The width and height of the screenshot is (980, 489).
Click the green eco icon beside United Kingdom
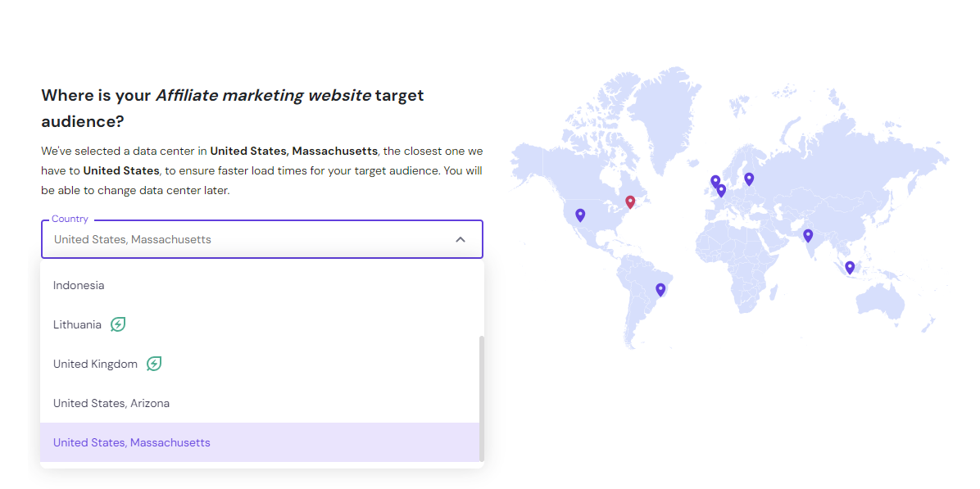coord(153,364)
